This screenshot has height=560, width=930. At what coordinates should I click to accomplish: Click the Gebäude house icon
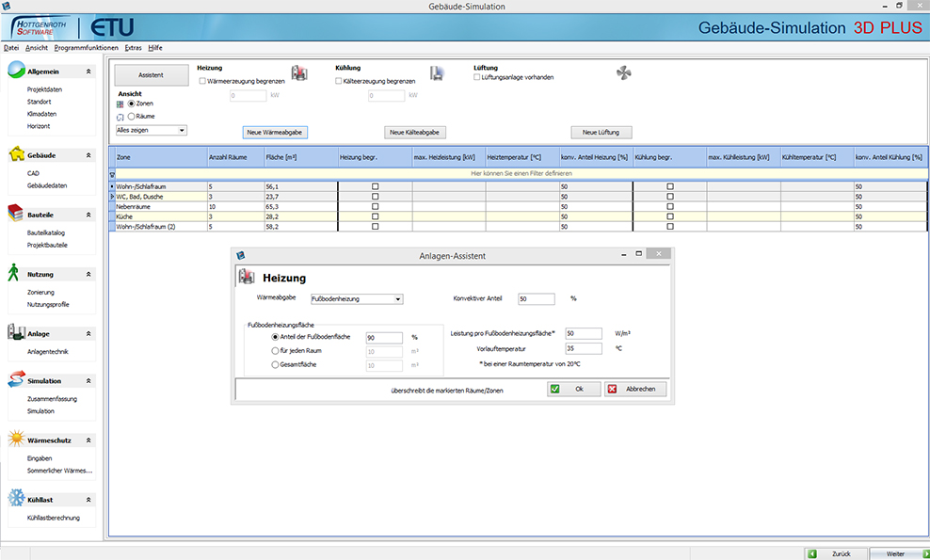tap(16, 154)
